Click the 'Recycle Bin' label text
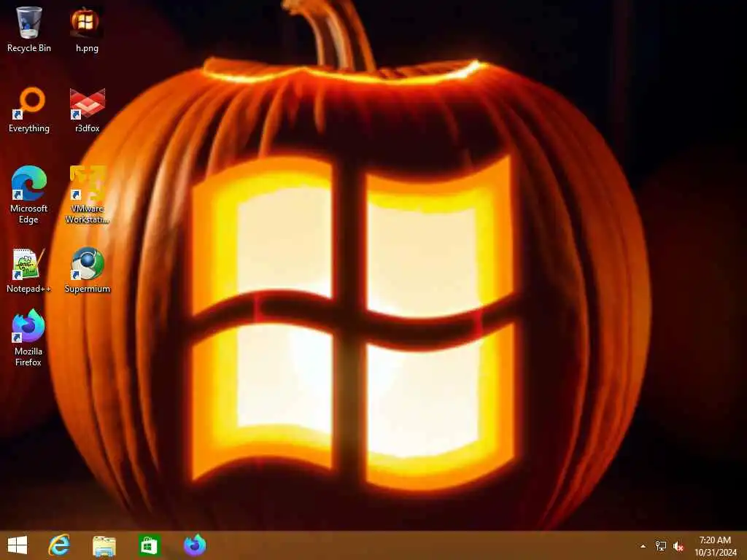The width and height of the screenshot is (747, 560). tap(29, 48)
